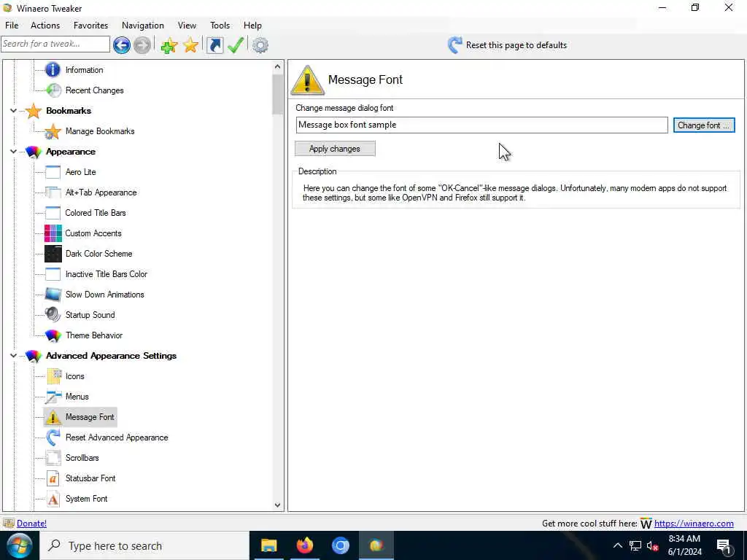Click the Startup Sound speaker icon
The image size is (747, 560).
(53, 315)
